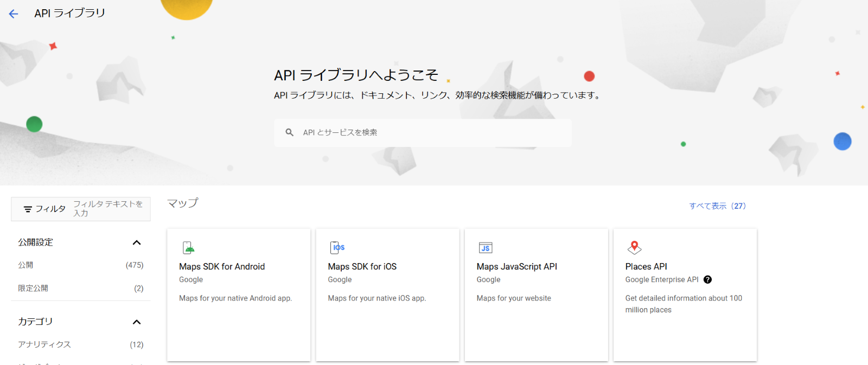868x365 pixels.
Task: Go back using the arrow icon
Action: (x=14, y=14)
